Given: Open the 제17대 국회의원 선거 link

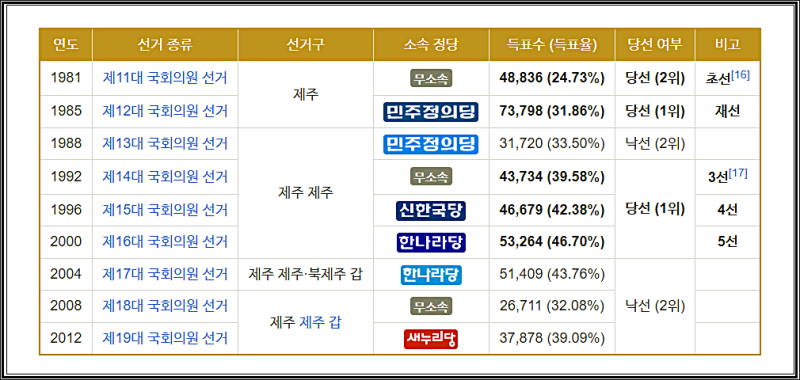Looking at the screenshot, I should (x=165, y=274).
